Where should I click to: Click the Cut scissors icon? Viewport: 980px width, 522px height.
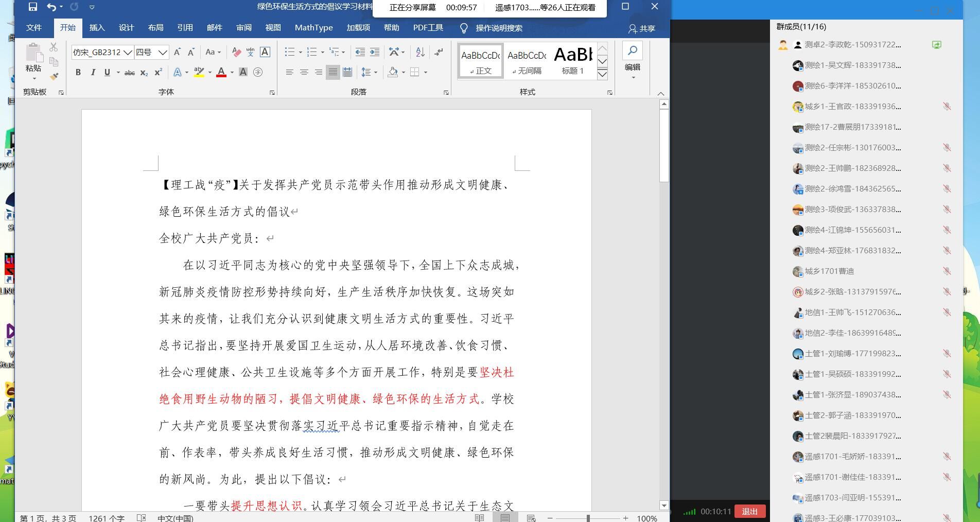point(54,47)
